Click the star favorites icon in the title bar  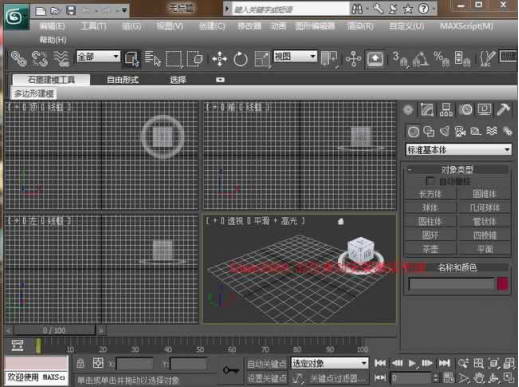pos(408,9)
